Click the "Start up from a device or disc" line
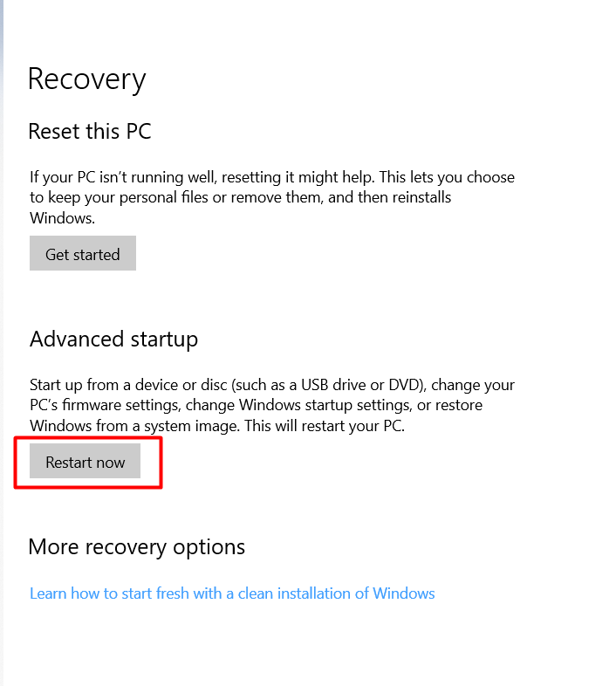Image resolution: width=616 pixels, height=686 pixels. click(272, 385)
